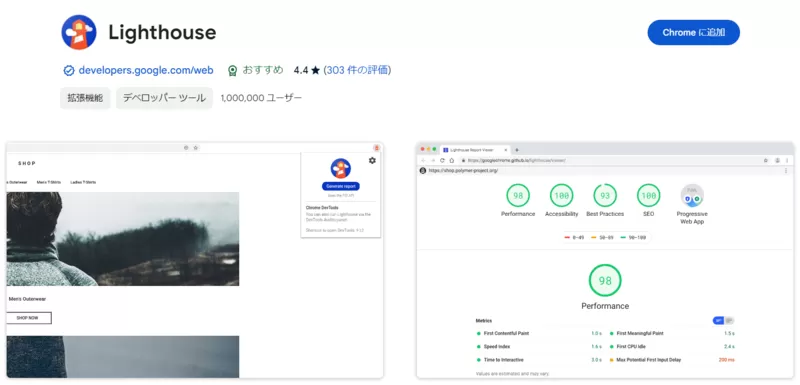
Task: Click the デベロッパー ツール category chip
Action: 164,98
